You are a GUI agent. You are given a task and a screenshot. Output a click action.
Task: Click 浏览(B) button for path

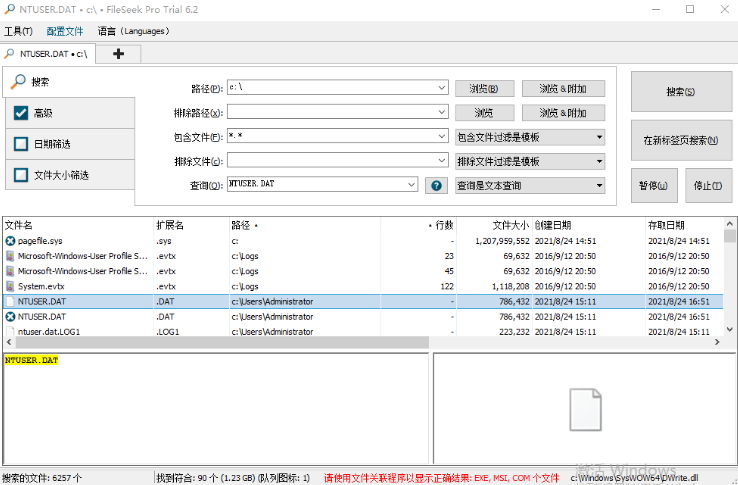point(484,89)
